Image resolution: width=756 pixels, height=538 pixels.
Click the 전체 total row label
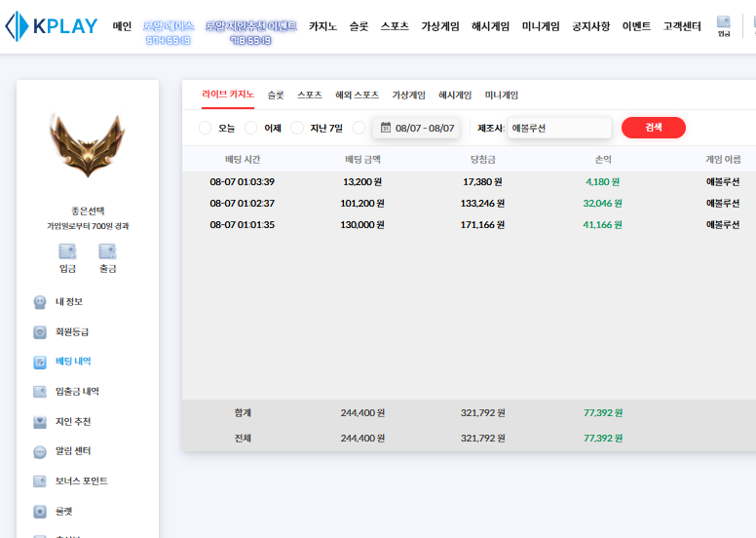[243, 439]
